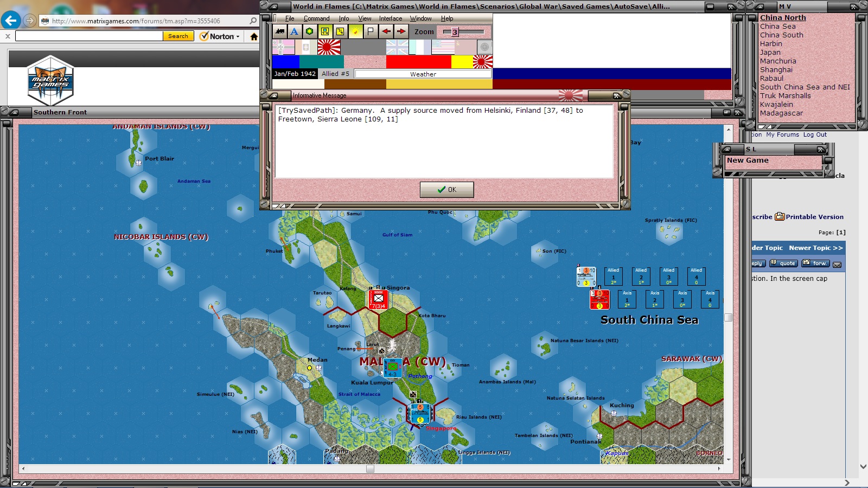The width and height of the screenshot is (868, 488).
Task: Click the blue letter A toolbar icon
Action: coord(295,31)
